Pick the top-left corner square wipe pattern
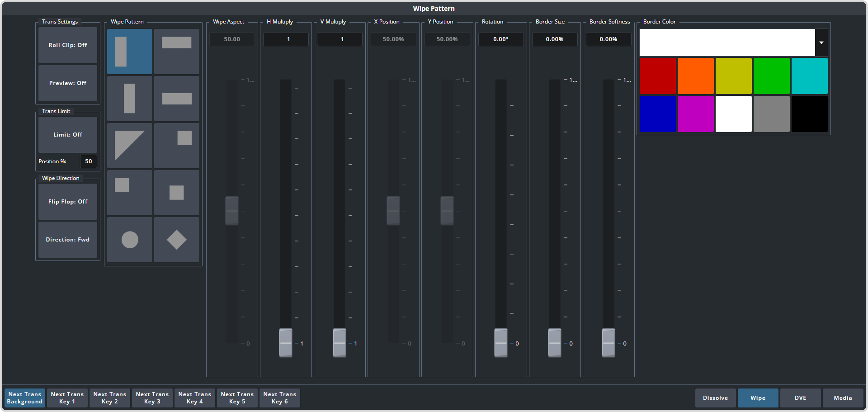 130,193
